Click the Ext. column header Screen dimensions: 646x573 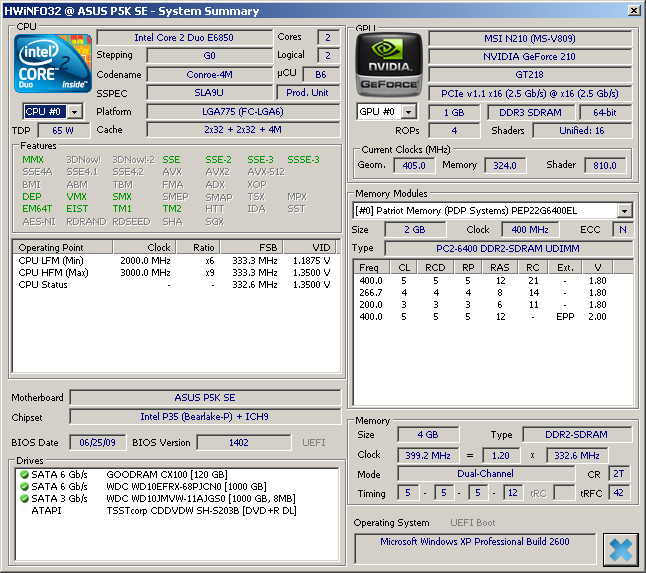[x=565, y=267]
